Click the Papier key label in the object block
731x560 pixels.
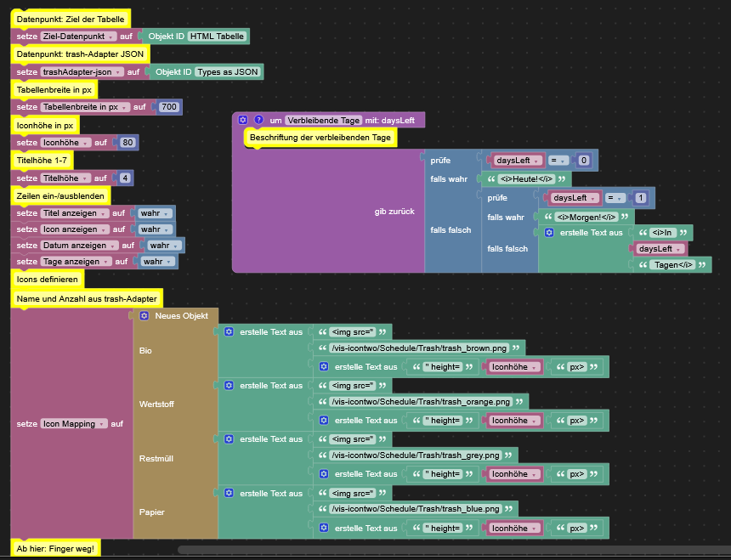tap(152, 512)
